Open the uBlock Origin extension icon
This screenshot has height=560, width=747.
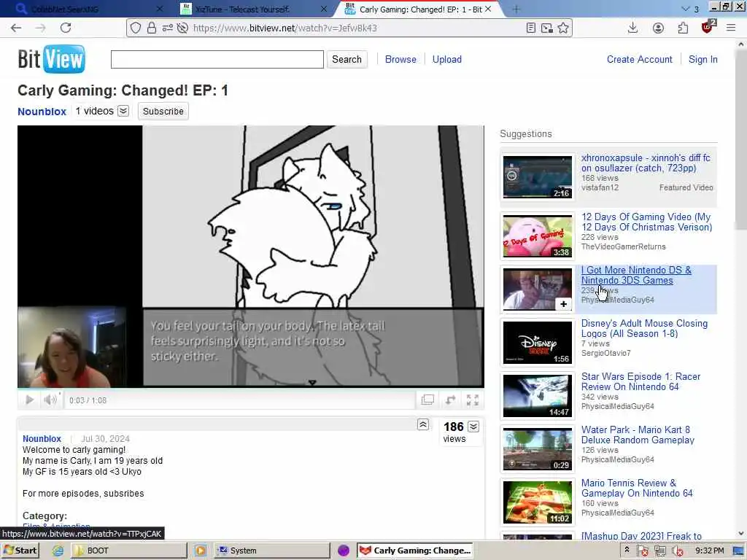708,27
